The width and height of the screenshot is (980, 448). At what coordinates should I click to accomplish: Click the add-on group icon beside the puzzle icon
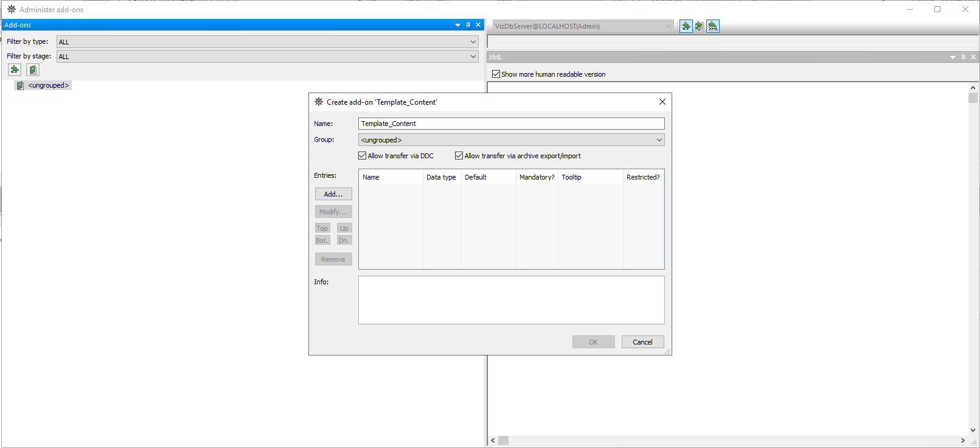tap(33, 70)
